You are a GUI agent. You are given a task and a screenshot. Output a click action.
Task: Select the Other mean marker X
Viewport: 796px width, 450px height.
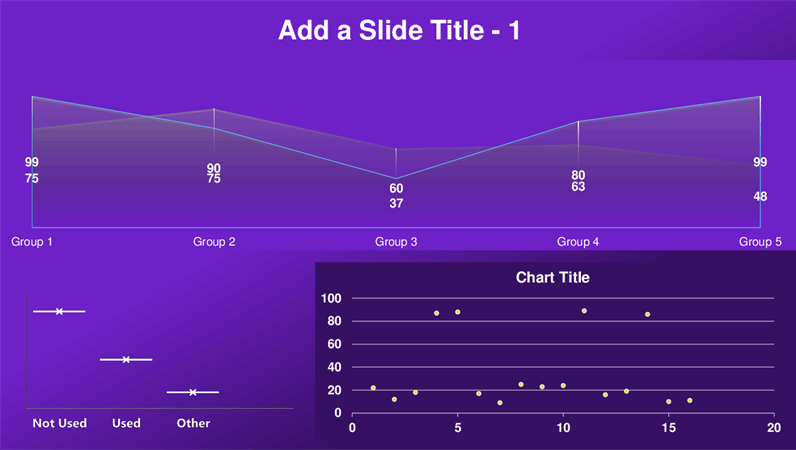[x=193, y=392]
